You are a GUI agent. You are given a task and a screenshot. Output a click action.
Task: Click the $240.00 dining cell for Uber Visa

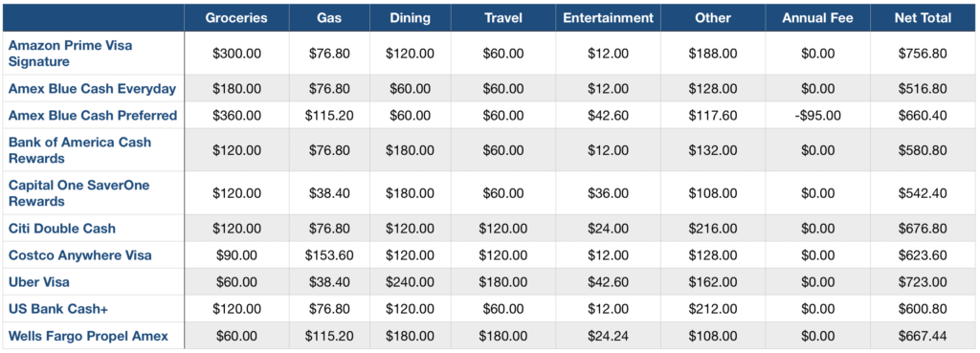coord(410,282)
